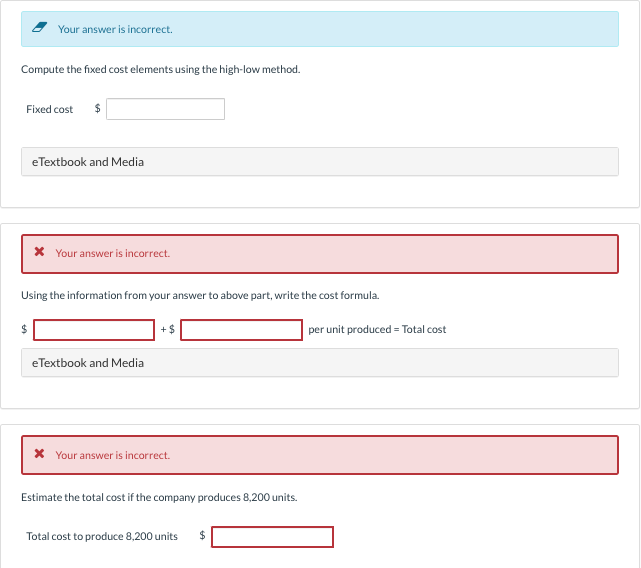Click 'Your answer is incorrect.' text above the cost formula question

[113, 253]
